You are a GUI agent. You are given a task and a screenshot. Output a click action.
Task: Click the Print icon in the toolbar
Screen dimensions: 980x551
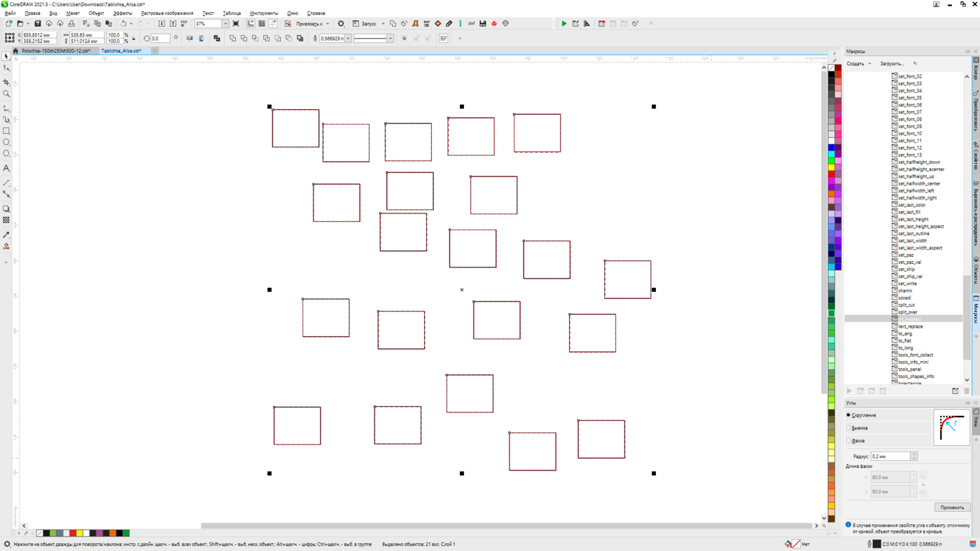(x=71, y=24)
